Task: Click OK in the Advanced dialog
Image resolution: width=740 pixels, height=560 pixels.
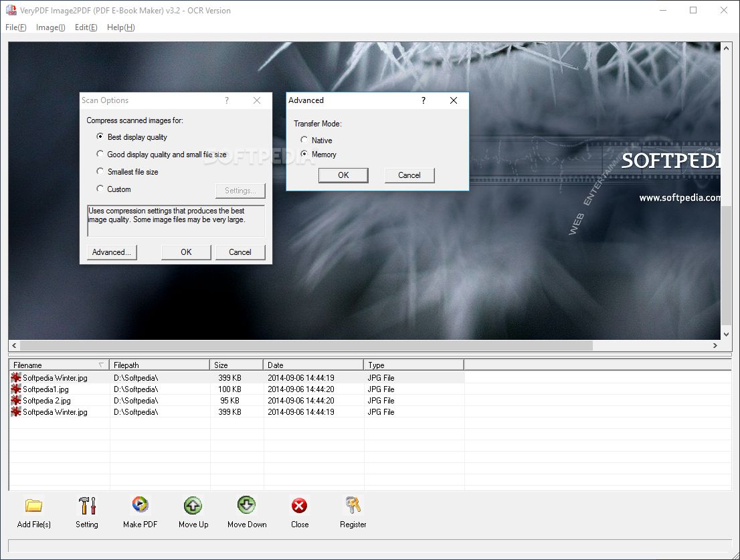Action: (343, 175)
